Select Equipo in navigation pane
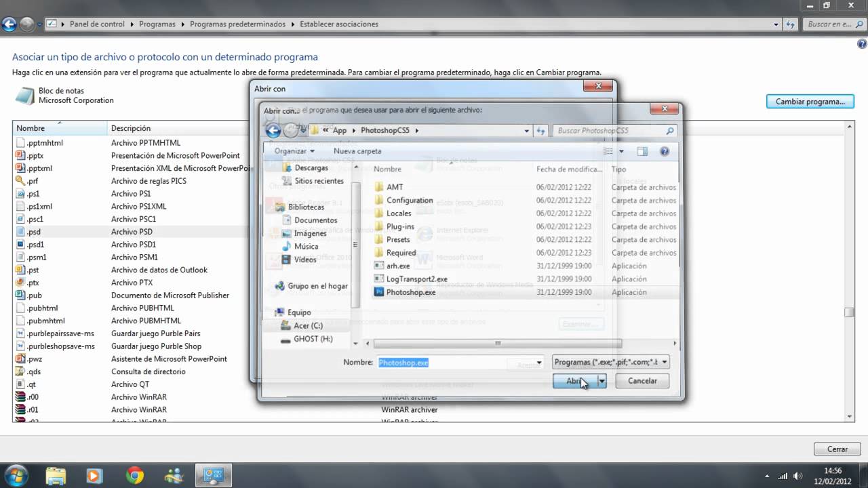 point(299,312)
